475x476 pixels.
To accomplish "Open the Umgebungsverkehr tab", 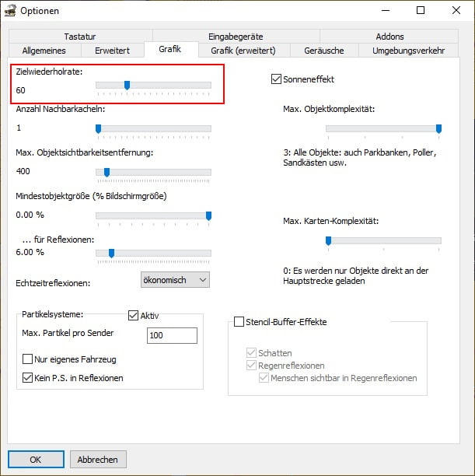I will pos(408,51).
